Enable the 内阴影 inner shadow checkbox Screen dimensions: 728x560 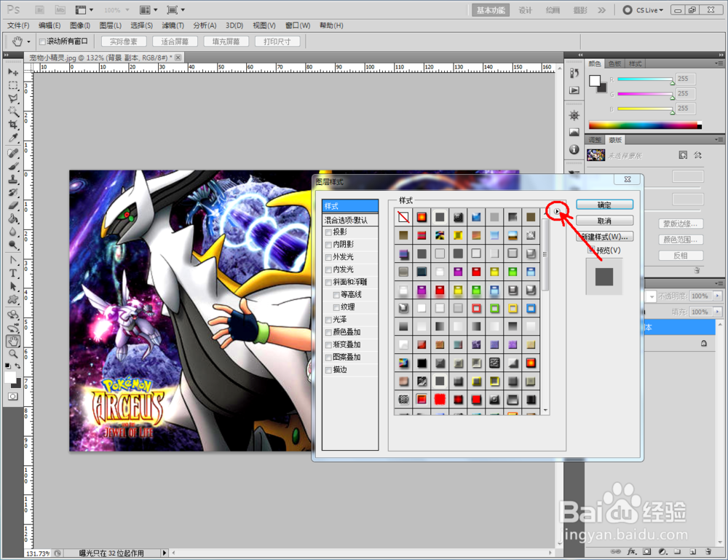coord(328,245)
